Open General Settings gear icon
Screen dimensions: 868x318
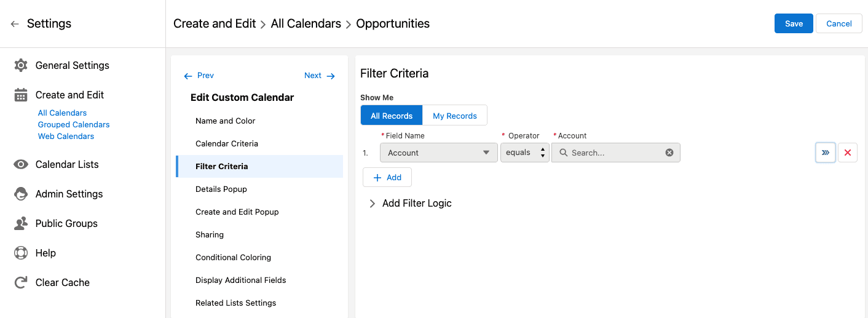pyautogui.click(x=21, y=65)
